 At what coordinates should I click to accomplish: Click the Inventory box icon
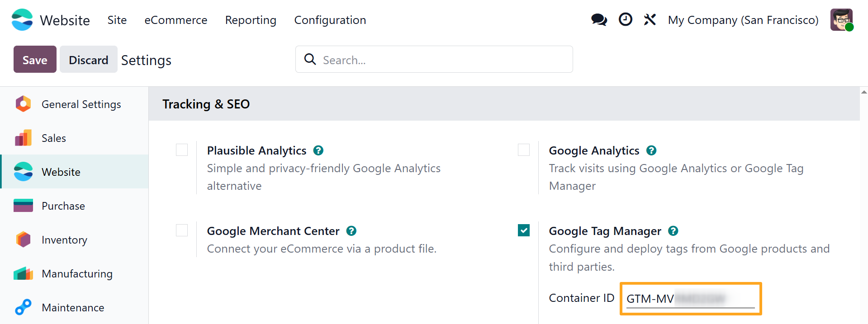23,239
